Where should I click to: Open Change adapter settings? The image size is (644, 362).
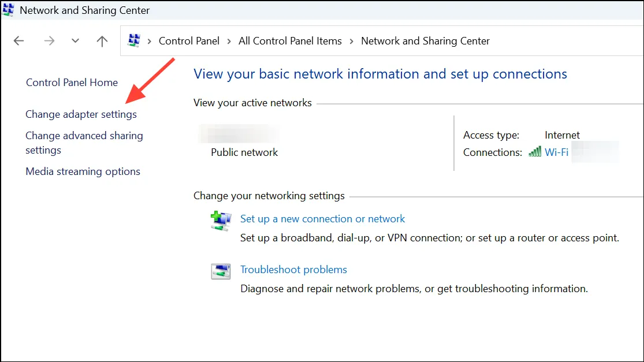(x=81, y=114)
